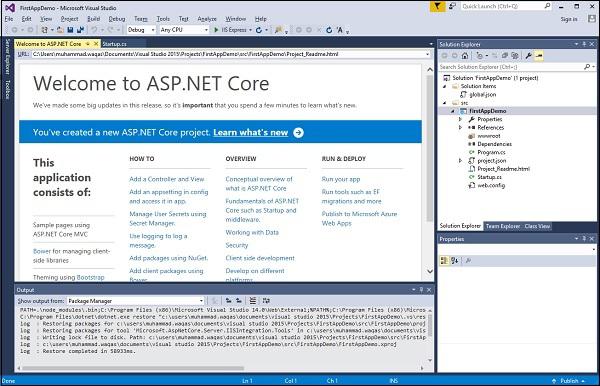Click the Security overview link
The image size is (600, 386).
tap(237, 245)
